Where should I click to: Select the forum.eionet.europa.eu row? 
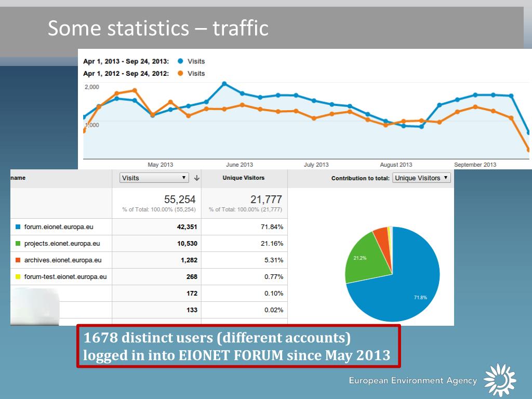(x=149, y=227)
